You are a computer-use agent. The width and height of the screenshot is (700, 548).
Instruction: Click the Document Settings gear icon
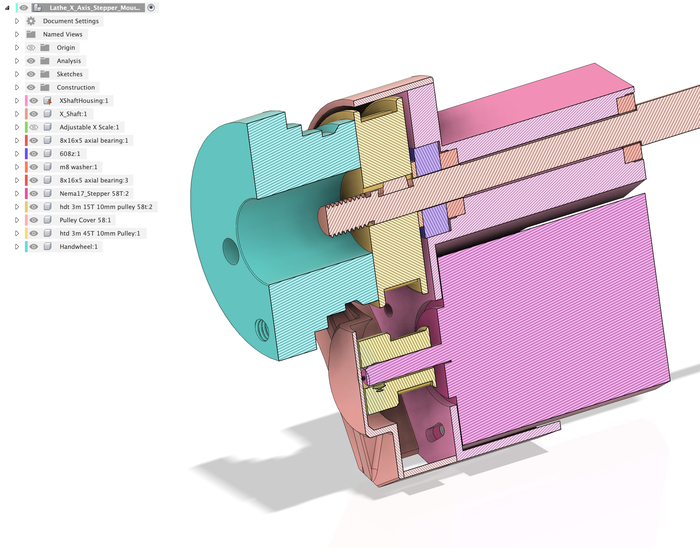31,21
